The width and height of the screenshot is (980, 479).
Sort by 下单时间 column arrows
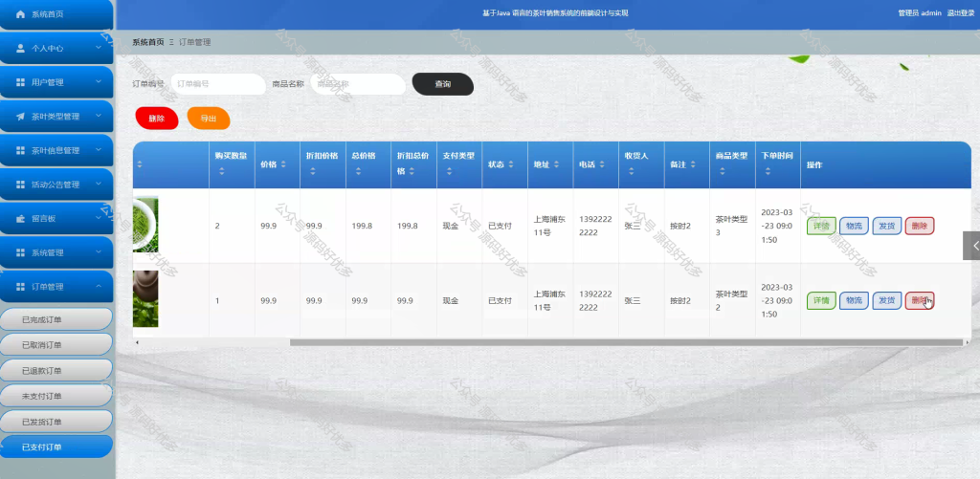pyautogui.click(x=768, y=171)
